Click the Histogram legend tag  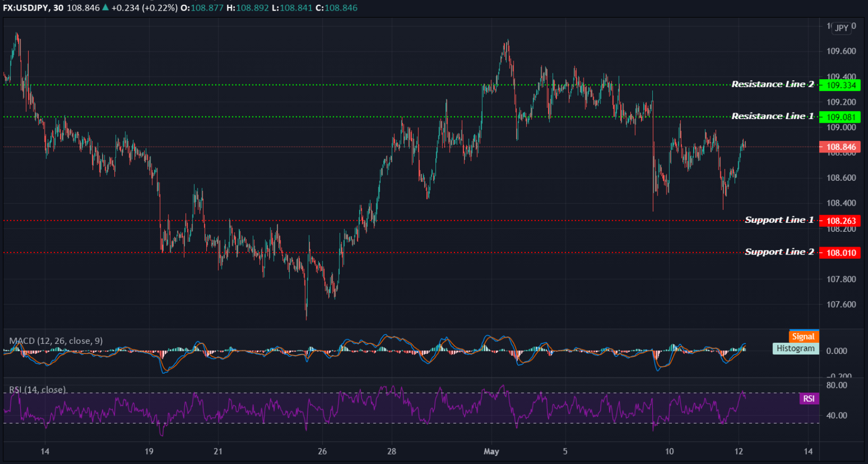point(796,349)
